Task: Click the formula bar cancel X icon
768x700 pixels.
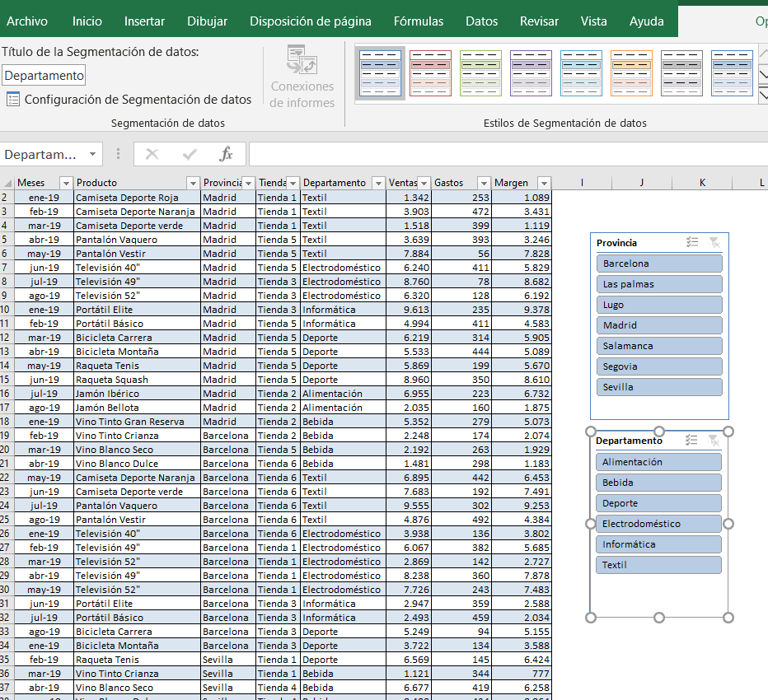Action: coord(152,155)
